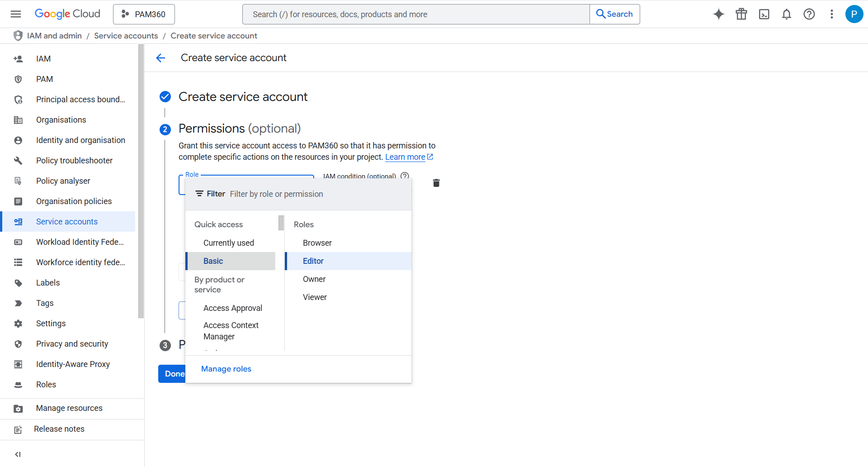868x467 pixels.
Task: Click the profile avatar P
Action: click(854, 14)
